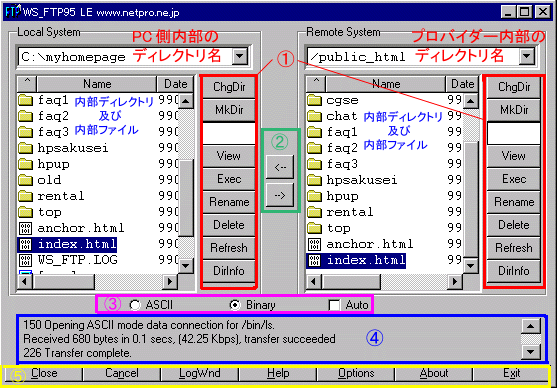
Task: Select the ASCII transfer mode radio button
Action: (x=135, y=305)
